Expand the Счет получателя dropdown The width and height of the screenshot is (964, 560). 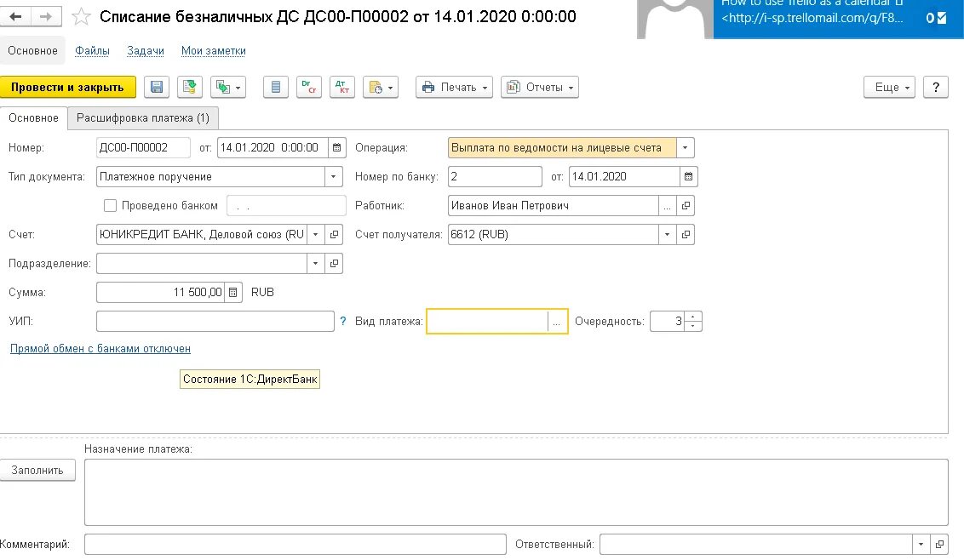pyautogui.click(x=667, y=234)
